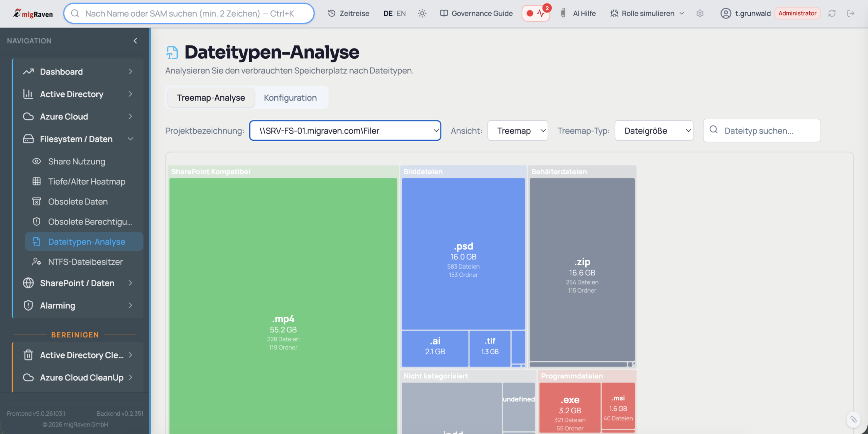Switch language to EN
Screen dimensions: 868x434
[401, 13]
